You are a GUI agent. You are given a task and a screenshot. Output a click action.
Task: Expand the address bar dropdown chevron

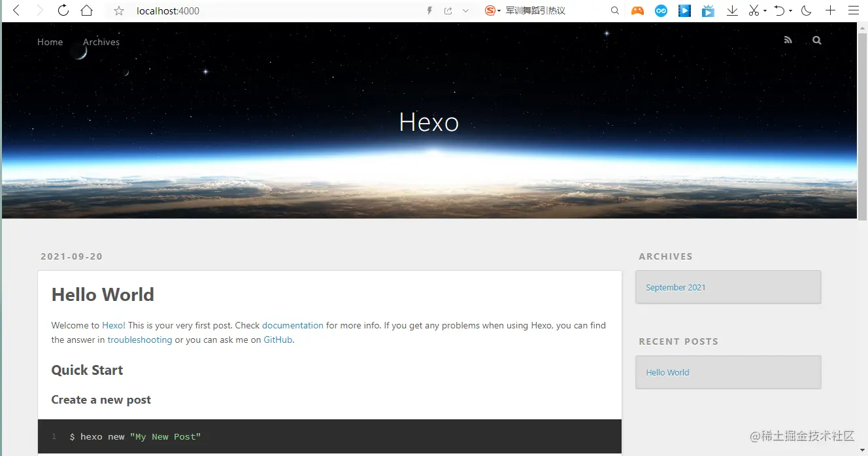tap(466, 10)
